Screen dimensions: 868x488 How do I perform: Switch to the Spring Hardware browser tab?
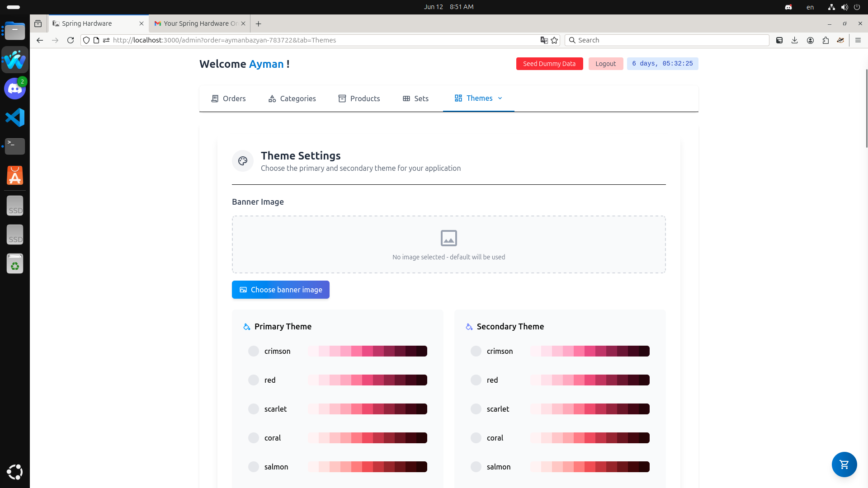99,23
